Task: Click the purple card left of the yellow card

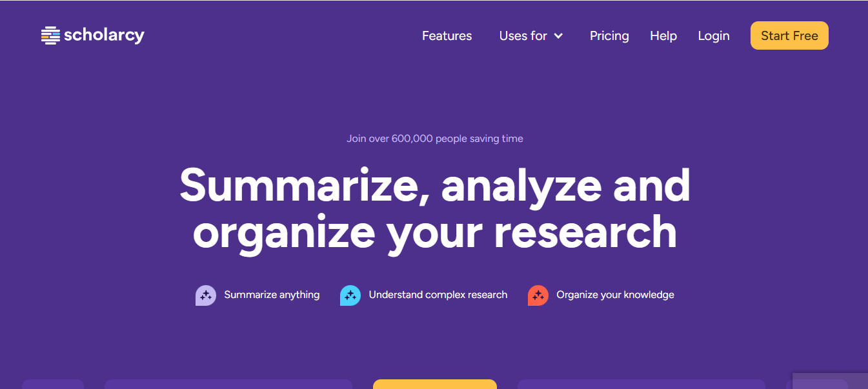Action: tap(228, 384)
